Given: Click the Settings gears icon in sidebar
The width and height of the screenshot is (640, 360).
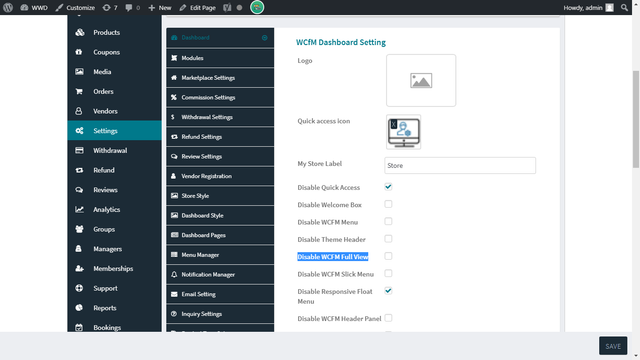Looking at the screenshot, I should coord(79,131).
